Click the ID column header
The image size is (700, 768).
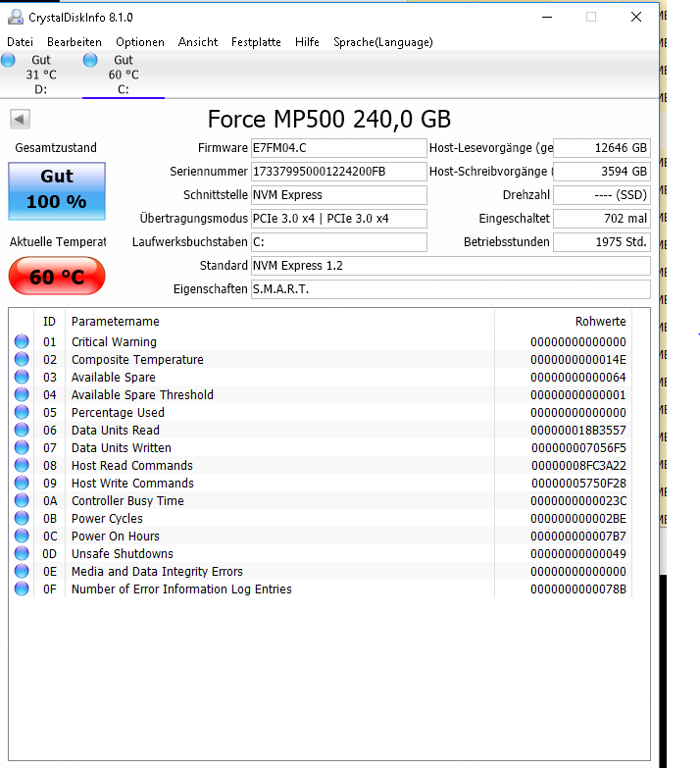[x=49, y=322]
